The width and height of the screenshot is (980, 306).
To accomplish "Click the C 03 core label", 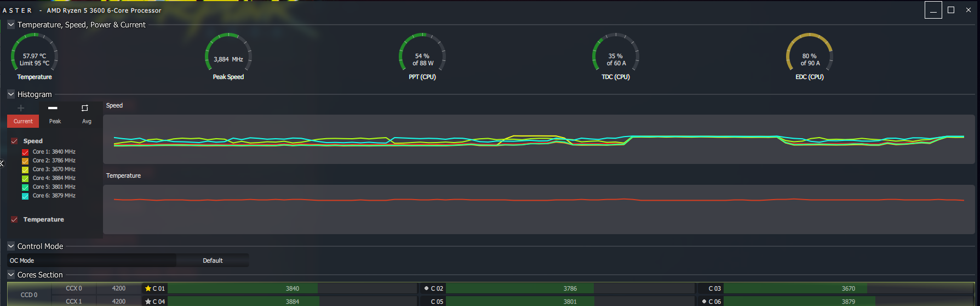I will [x=714, y=288].
